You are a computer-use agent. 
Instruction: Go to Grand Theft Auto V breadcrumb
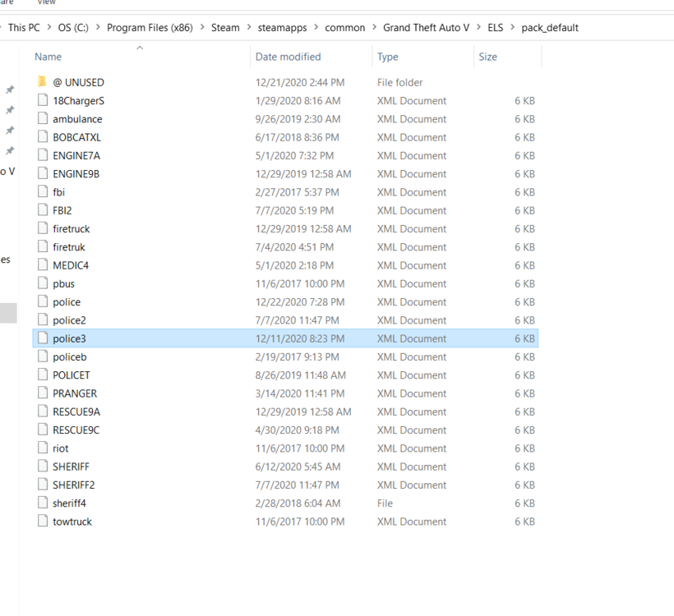point(426,27)
